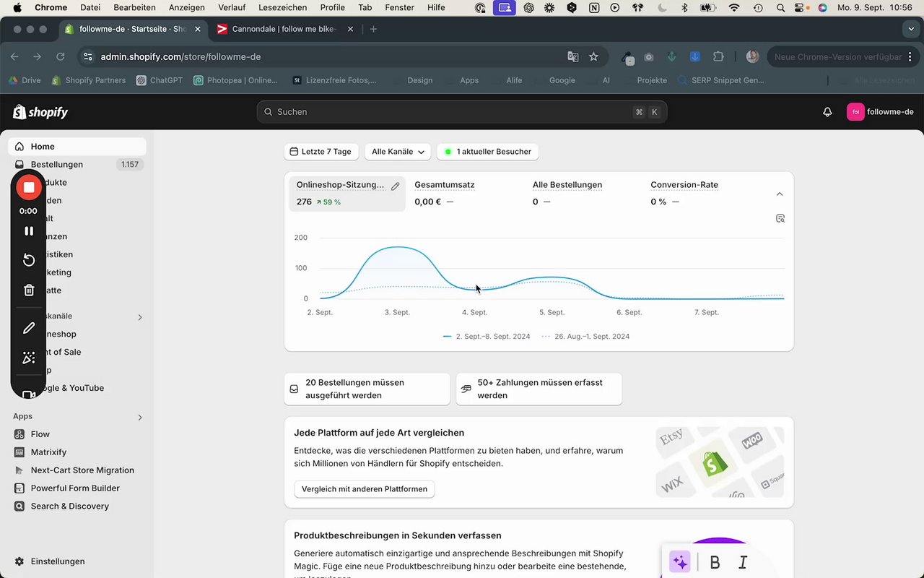Open the Verlauf menu

point(232,8)
